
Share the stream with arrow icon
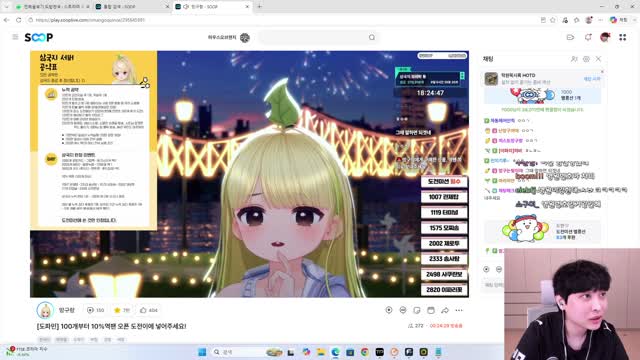(444, 310)
